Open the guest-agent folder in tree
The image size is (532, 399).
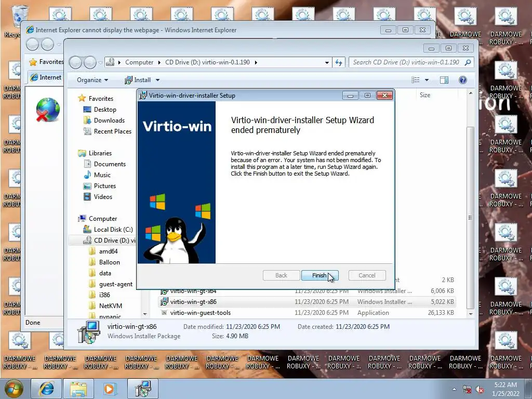point(116,284)
